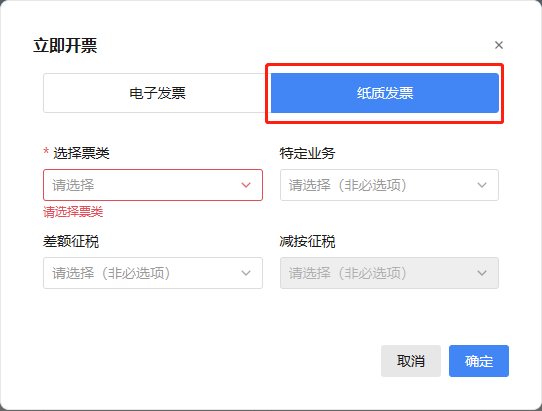Open the 特定业务 dropdown field

point(389,185)
